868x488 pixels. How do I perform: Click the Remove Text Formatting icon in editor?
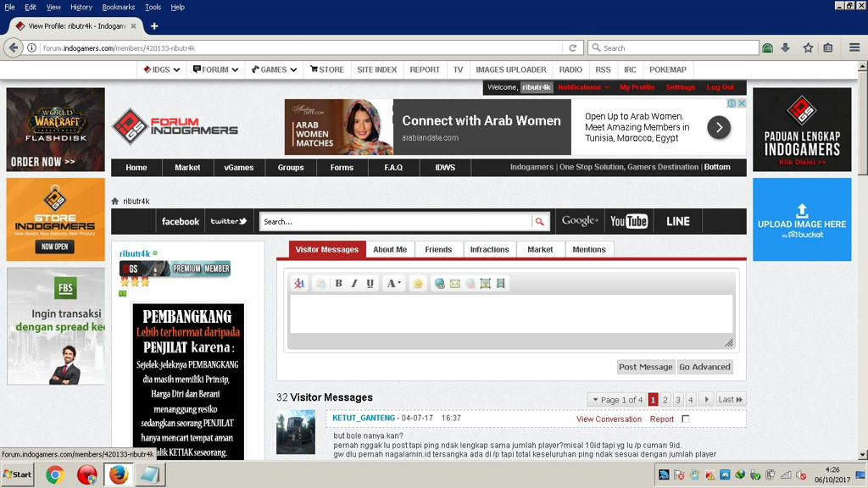click(x=299, y=283)
